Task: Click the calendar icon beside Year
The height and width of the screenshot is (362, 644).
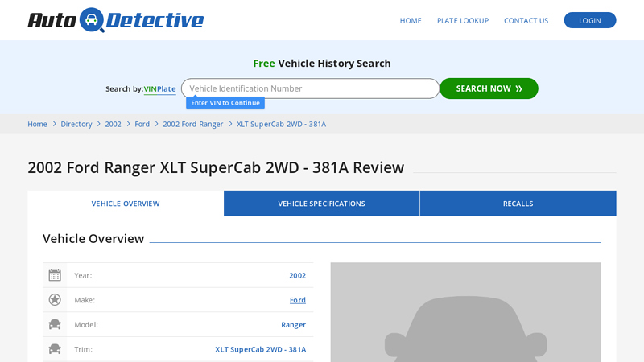Action: click(x=55, y=275)
